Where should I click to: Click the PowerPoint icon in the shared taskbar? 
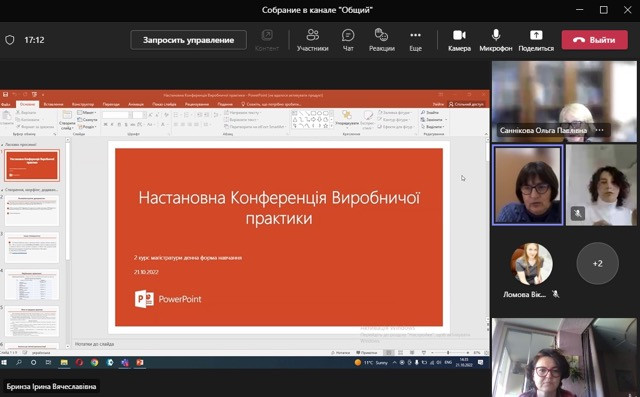click(140, 362)
